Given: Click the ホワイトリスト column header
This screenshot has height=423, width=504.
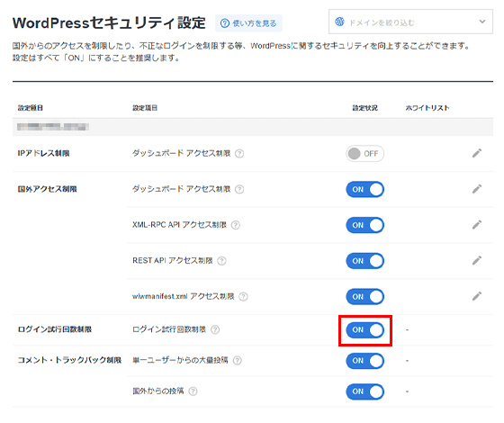Looking at the screenshot, I should 427,108.
